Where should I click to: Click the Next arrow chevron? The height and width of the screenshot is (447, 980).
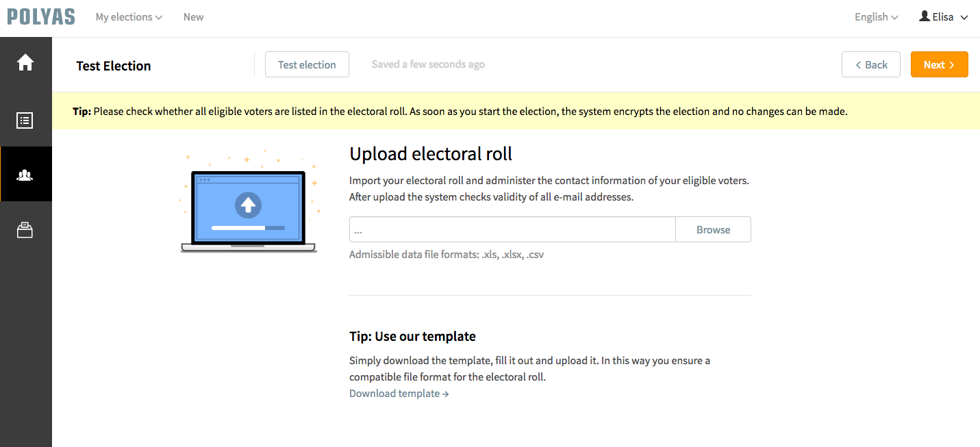tap(954, 64)
